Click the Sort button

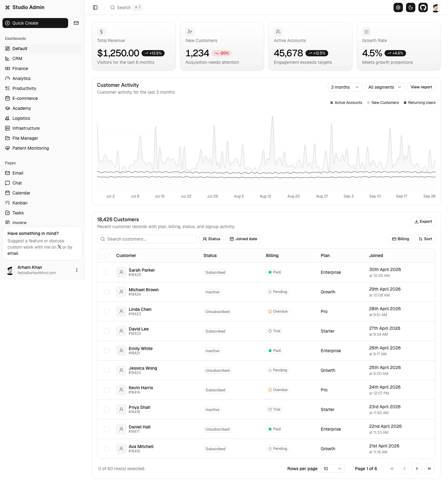(425, 239)
